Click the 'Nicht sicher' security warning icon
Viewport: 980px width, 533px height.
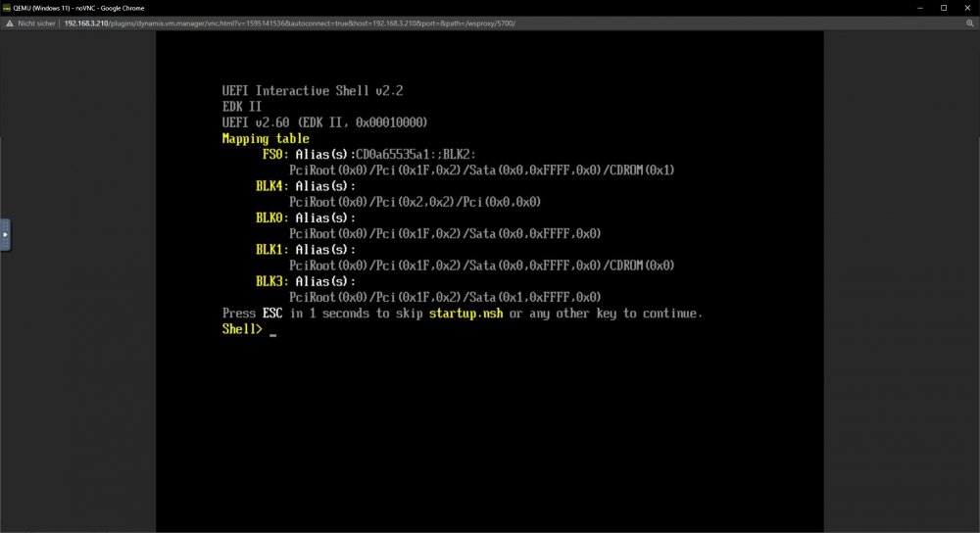click(x=10, y=24)
